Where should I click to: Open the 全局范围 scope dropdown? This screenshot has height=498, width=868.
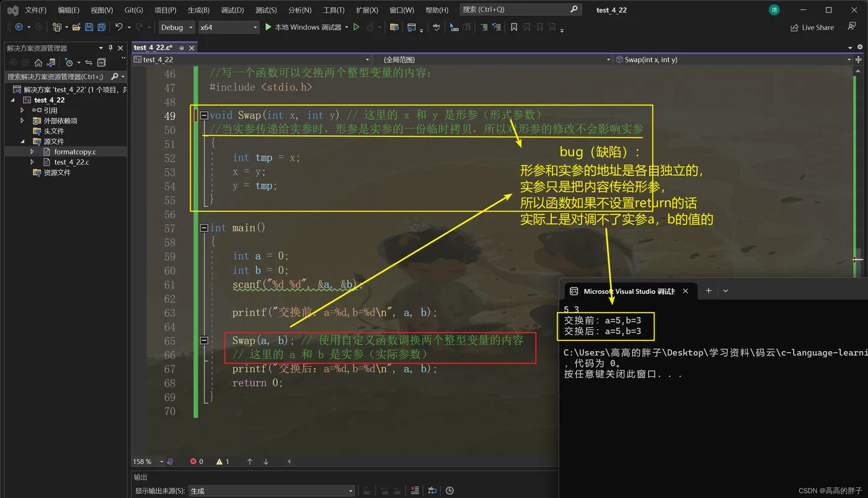[x=497, y=60]
